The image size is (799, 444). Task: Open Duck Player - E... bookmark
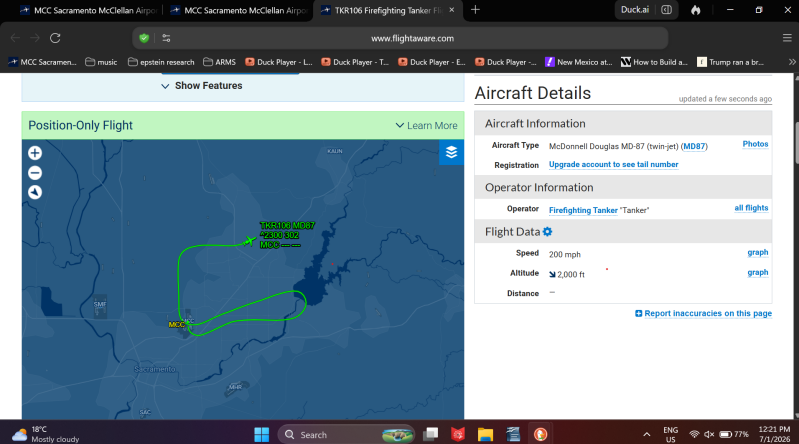[x=432, y=62]
